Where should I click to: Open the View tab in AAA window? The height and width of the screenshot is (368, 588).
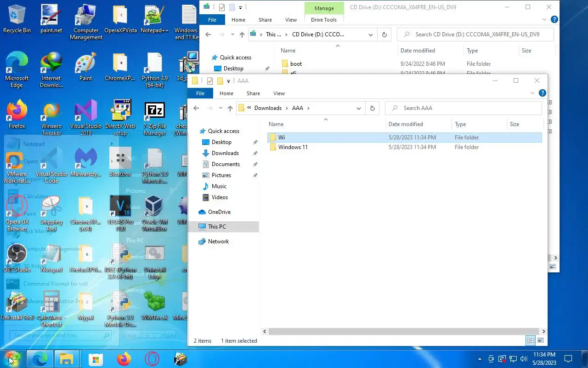(279, 93)
